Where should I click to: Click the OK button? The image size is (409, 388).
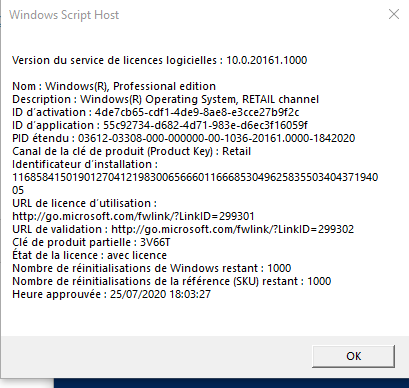click(x=353, y=356)
